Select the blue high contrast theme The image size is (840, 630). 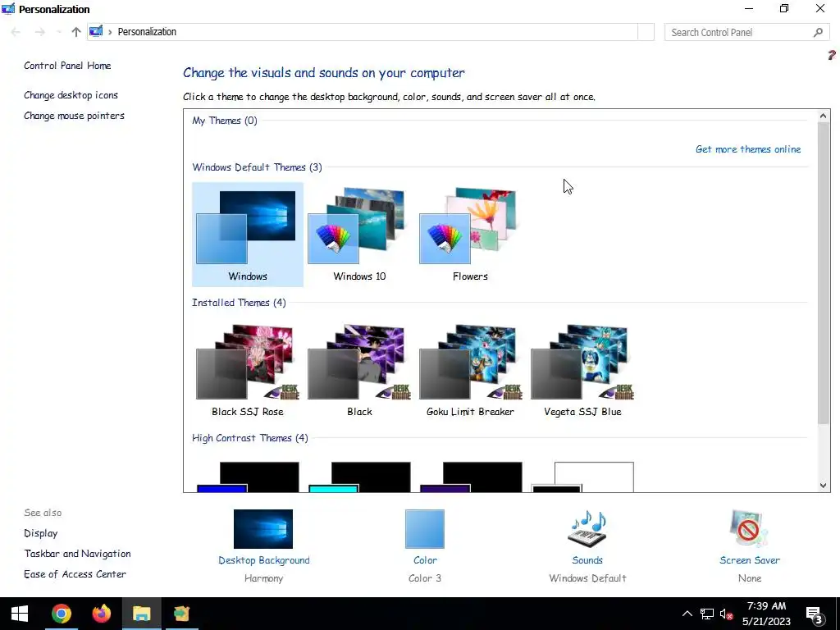(x=248, y=477)
